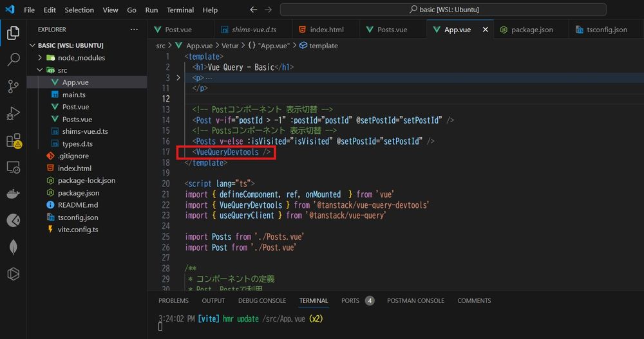The width and height of the screenshot is (644, 339).
Task: Click the src breadcrumb segment
Action: pos(160,46)
